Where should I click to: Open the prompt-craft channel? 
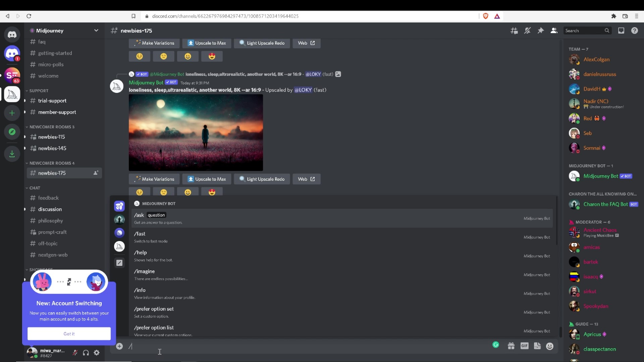(x=64, y=232)
